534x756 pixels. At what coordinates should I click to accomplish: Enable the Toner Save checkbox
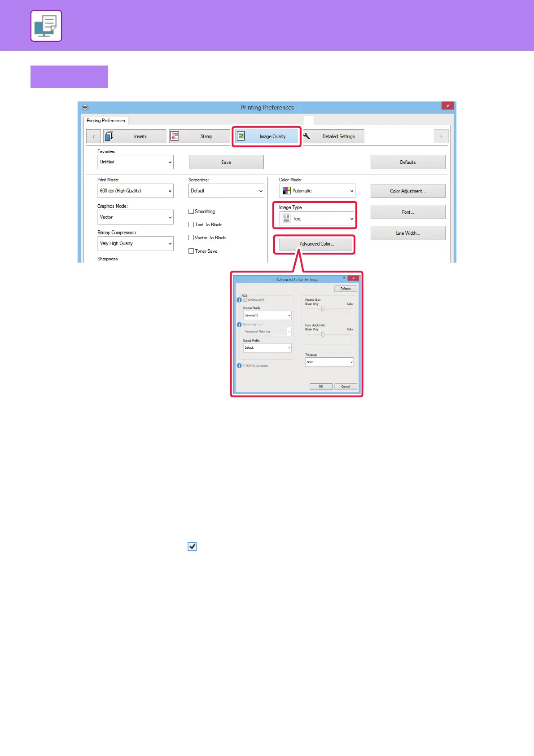point(191,251)
